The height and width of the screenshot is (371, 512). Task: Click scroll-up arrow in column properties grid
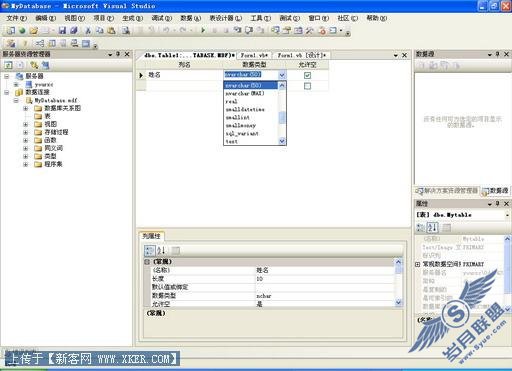pyautogui.click(x=398, y=262)
